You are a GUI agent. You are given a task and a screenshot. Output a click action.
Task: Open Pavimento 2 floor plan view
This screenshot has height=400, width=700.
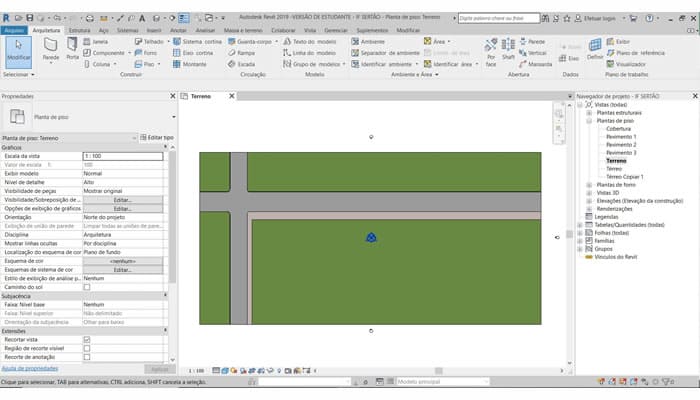tap(621, 144)
